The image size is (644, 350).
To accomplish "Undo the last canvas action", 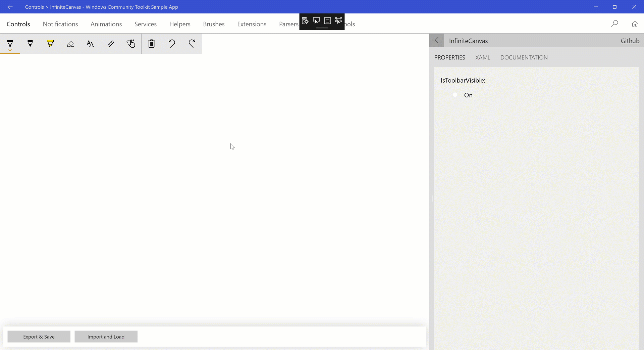I will pos(172,44).
